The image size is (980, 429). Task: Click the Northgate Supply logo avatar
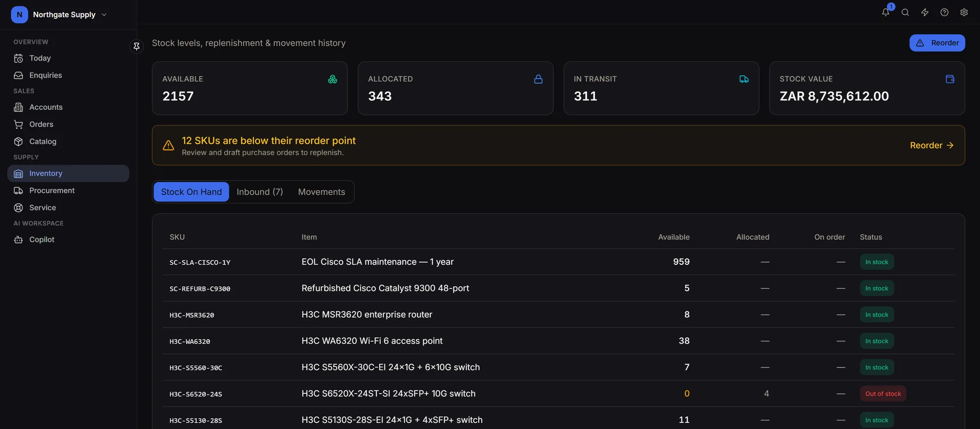(x=19, y=15)
